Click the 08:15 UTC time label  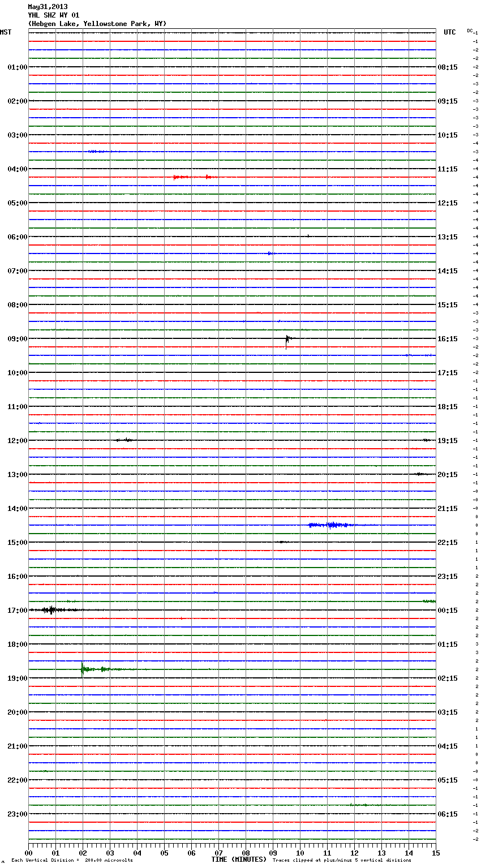pos(448,67)
